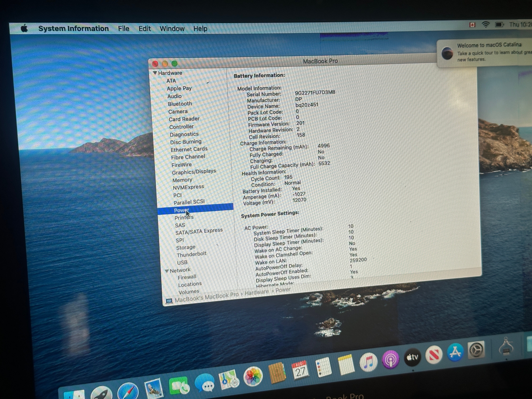Select Card Reader in the sidebar
Image resolution: width=532 pixels, height=399 pixels.
click(x=184, y=119)
